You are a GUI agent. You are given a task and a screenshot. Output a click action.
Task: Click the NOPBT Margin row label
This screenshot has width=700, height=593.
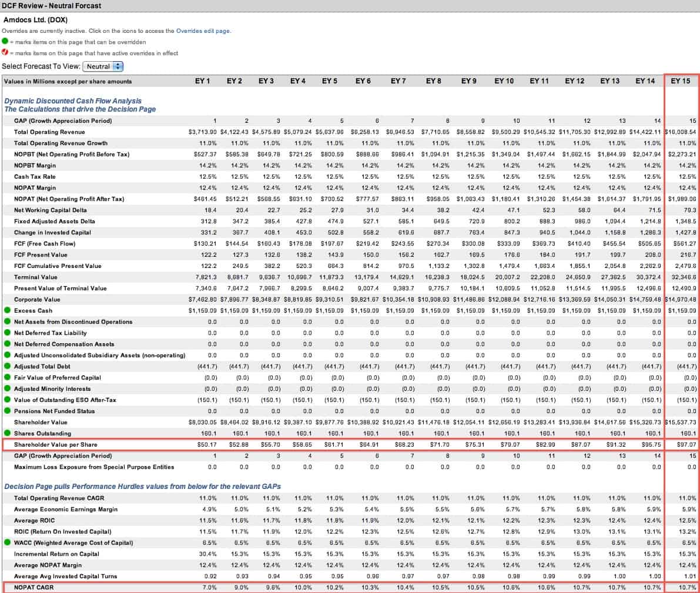(35, 165)
